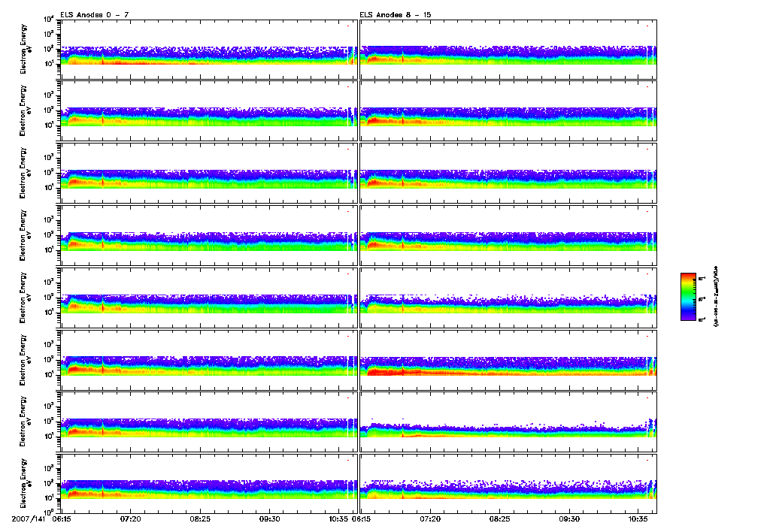Click the '2007/141' date label
Screen dimensions: 770x532
click(30, 518)
